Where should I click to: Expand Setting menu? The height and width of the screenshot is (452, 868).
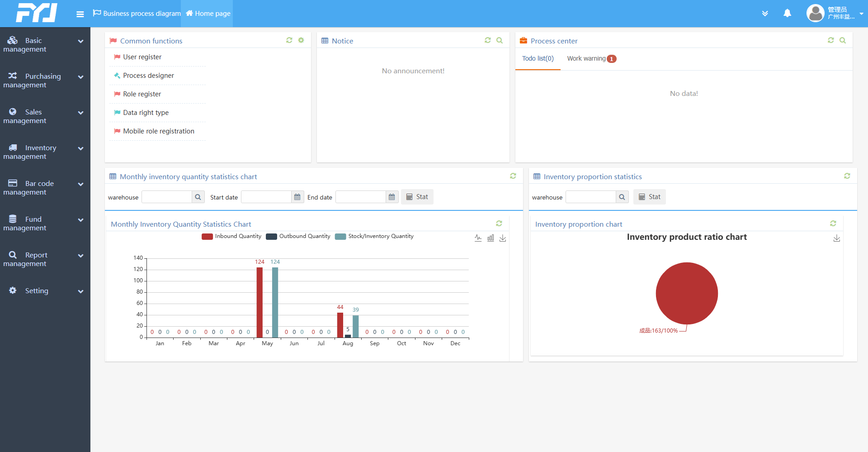click(x=45, y=290)
